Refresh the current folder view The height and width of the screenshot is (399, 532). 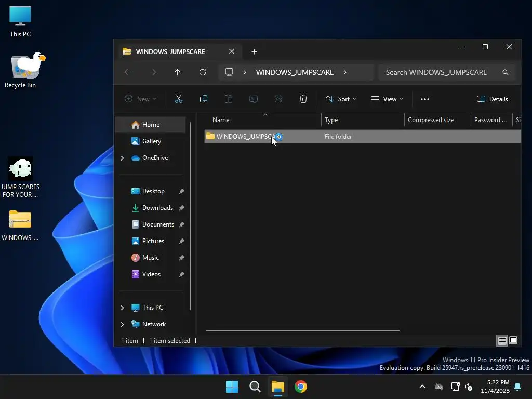[x=203, y=72]
